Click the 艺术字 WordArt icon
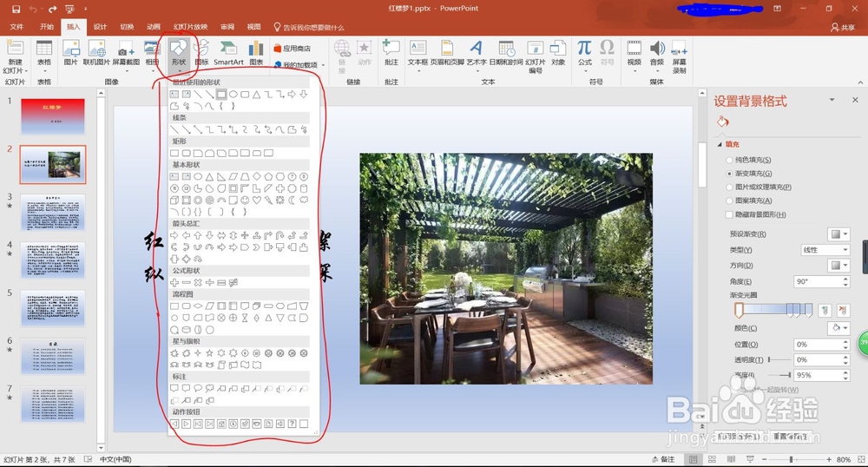This screenshot has width=868, height=467. coord(476,48)
